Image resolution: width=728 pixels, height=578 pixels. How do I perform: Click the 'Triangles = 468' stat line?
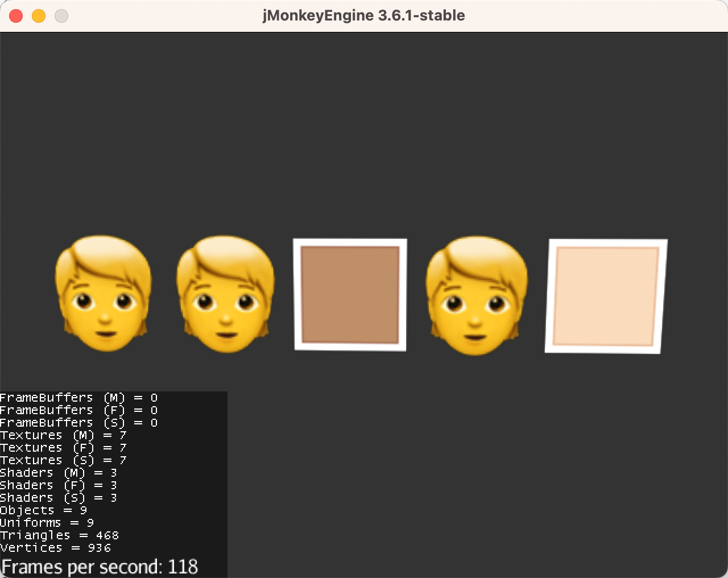coord(60,535)
